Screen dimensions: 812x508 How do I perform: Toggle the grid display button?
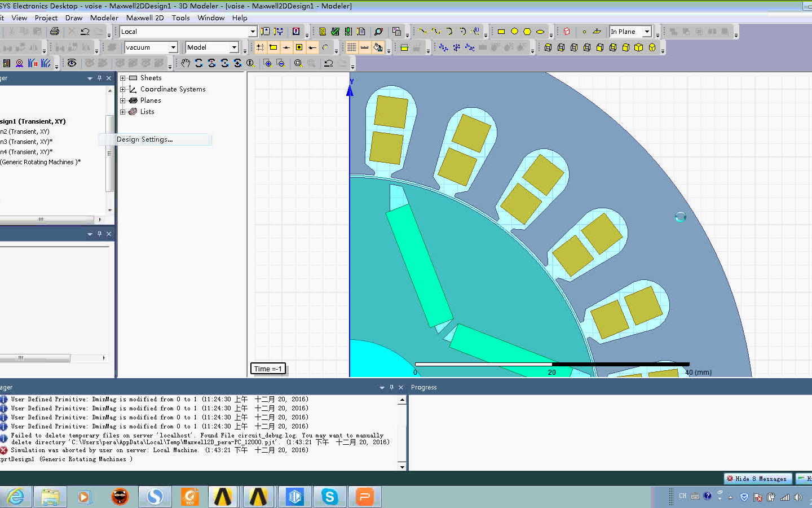point(351,47)
